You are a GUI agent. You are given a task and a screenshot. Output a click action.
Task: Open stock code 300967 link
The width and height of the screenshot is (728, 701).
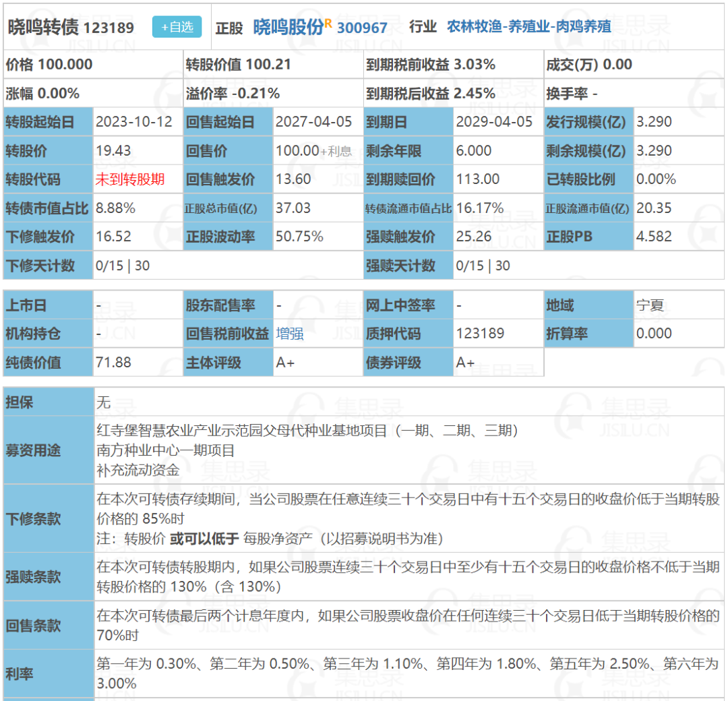click(x=362, y=28)
